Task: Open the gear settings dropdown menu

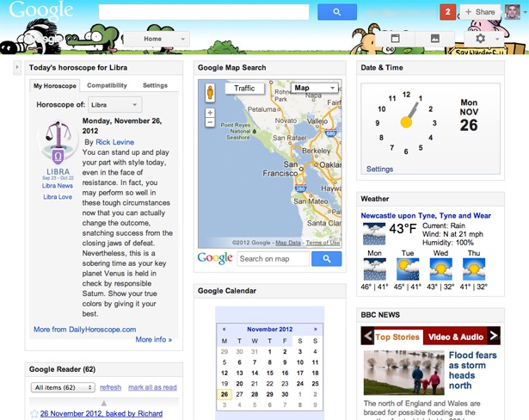Action: (486, 39)
